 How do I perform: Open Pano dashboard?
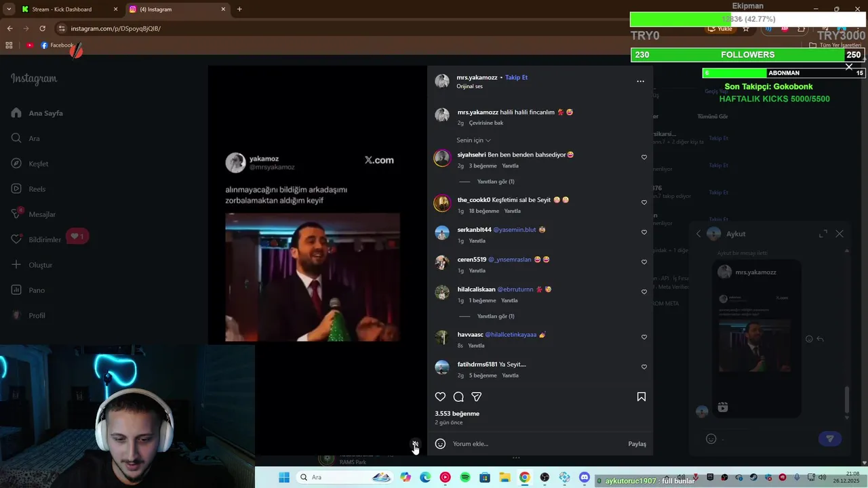pos(28,290)
